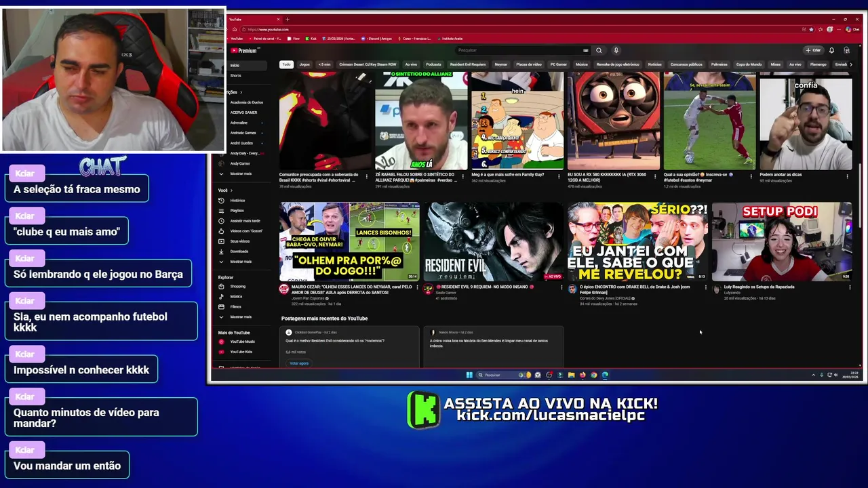868x488 pixels.
Task: Select the Resident Evil Requiem chip
Action: [x=468, y=64]
